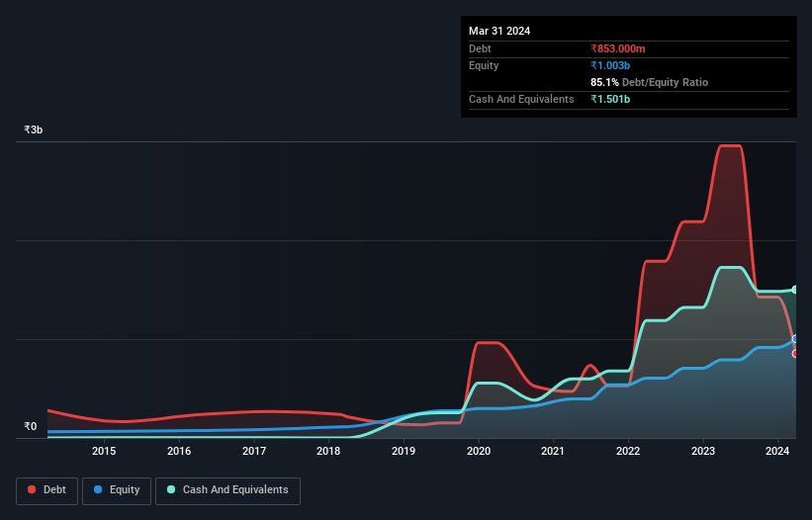
Task: Select the 2018 x-axis label
Action: pos(328,451)
